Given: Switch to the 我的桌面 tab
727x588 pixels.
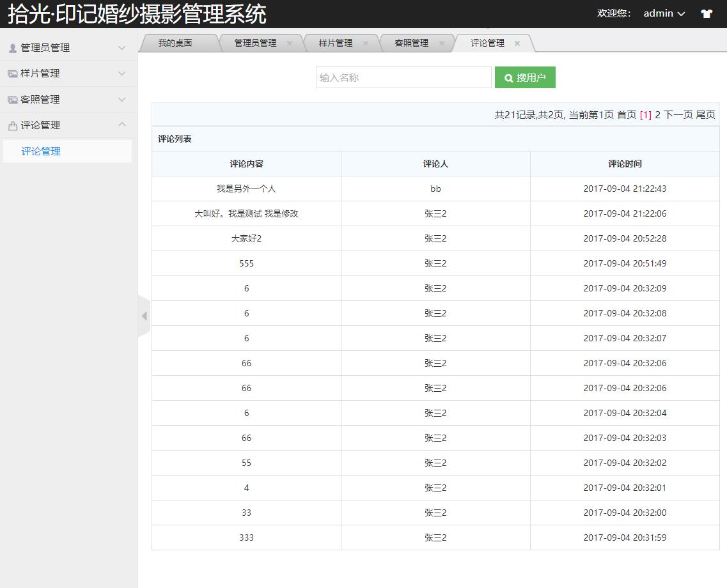Looking at the screenshot, I should click(x=175, y=43).
